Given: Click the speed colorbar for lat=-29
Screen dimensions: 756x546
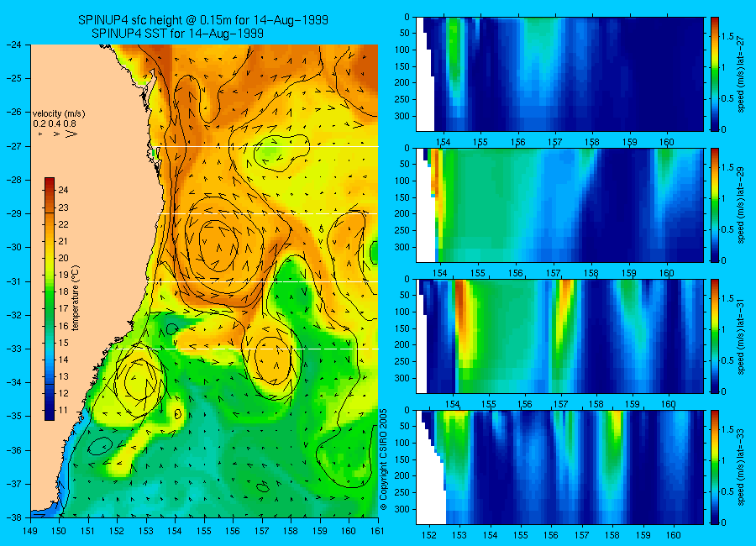Looking at the screenshot, I should 715,205.
